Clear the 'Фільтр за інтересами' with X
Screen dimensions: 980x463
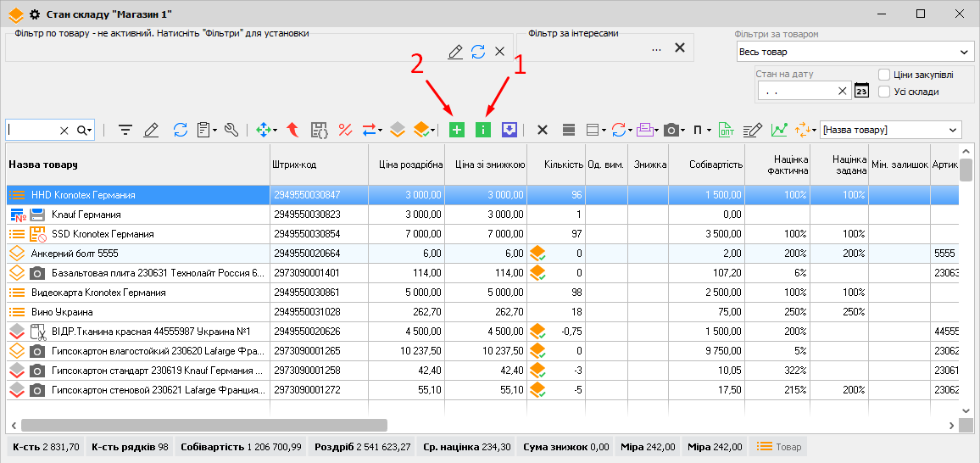[x=679, y=48]
